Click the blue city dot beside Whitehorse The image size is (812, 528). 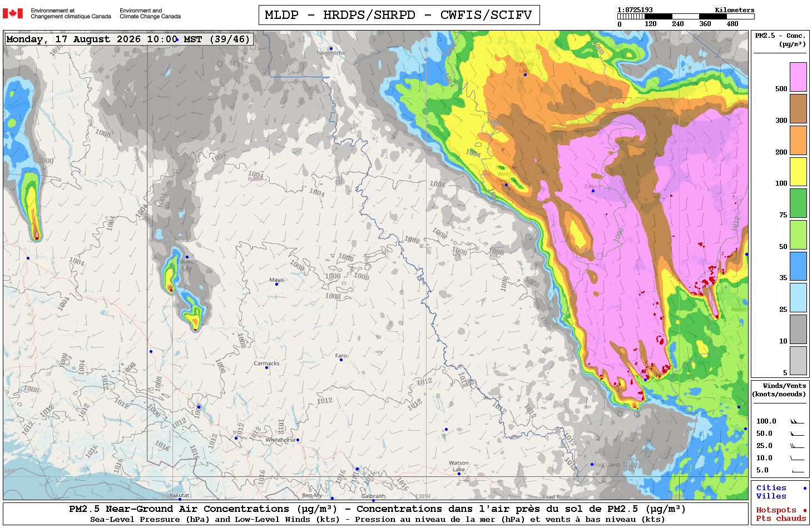(298, 440)
